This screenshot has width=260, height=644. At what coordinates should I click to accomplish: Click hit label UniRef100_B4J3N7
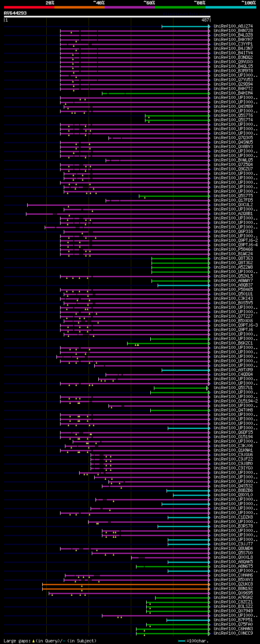tap(233, 49)
